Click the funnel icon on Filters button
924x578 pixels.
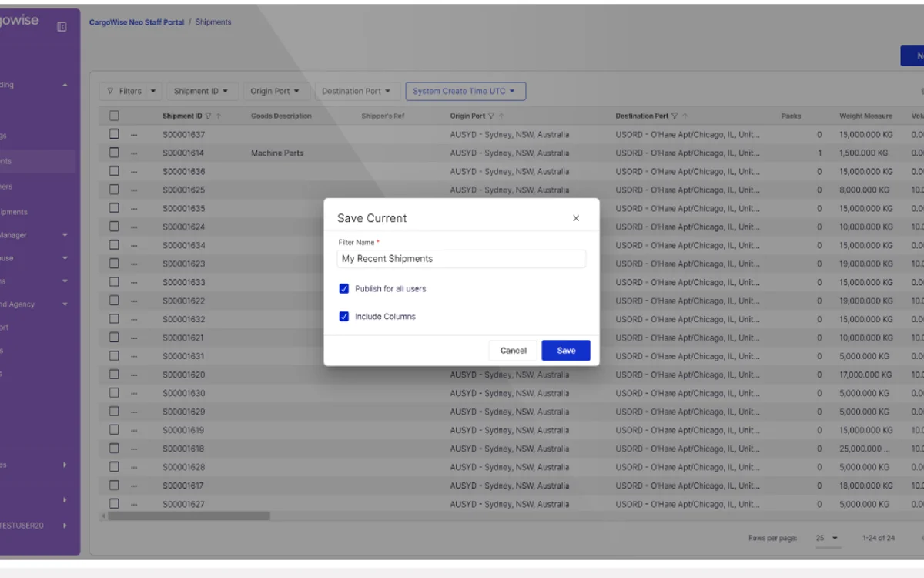110,91
